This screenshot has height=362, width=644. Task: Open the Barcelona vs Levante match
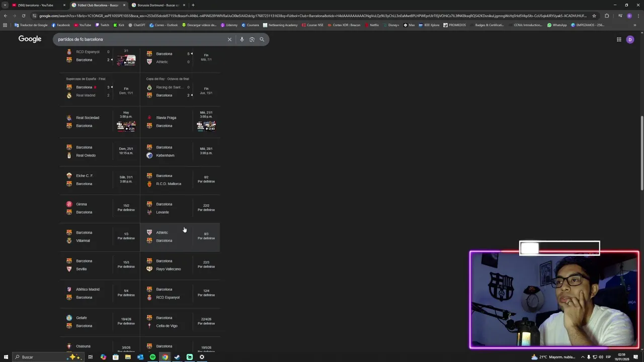point(180,208)
